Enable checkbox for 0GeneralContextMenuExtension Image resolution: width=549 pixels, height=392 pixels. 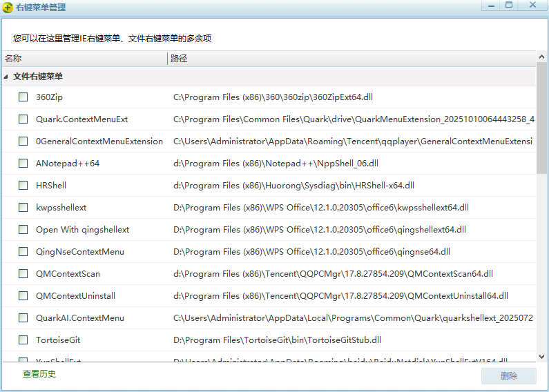[x=23, y=141]
